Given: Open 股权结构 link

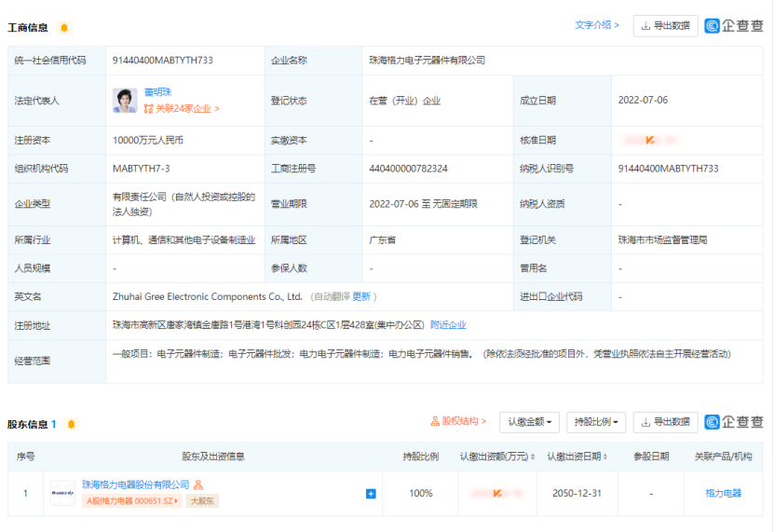Looking at the screenshot, I should pos(458,422).
